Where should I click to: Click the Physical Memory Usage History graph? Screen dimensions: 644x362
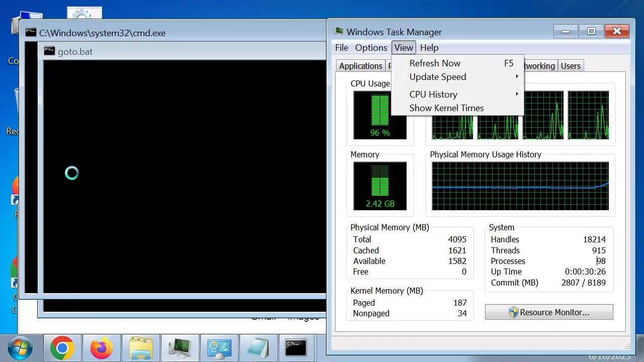520,186
